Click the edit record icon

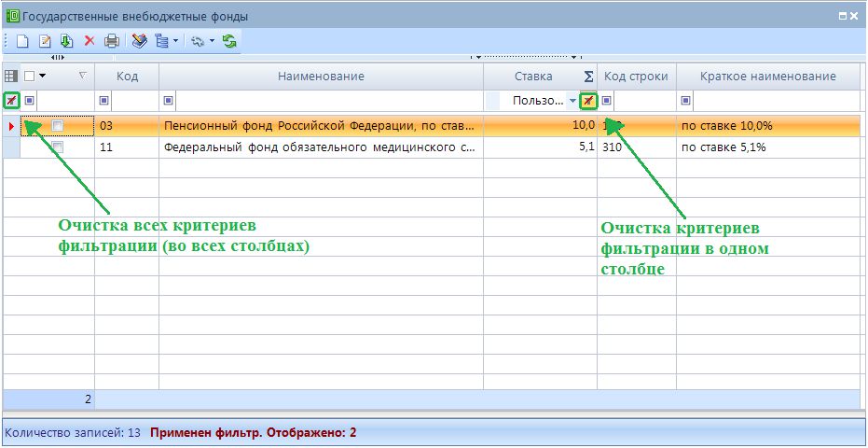(x=45, y=41)
